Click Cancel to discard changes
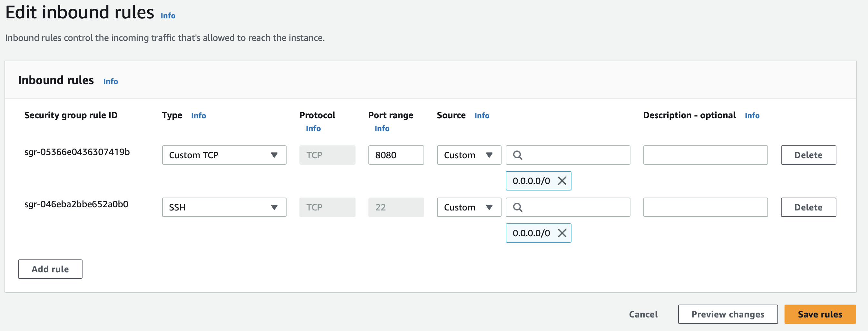The height and width of the screenshot is (331, 868). pyautogui.click(x=643, y=314)
